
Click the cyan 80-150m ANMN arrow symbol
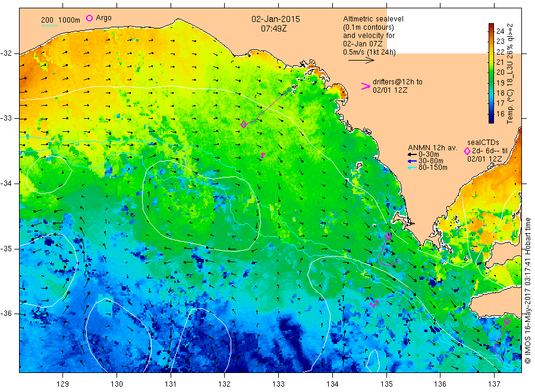(x=412, y=167)
